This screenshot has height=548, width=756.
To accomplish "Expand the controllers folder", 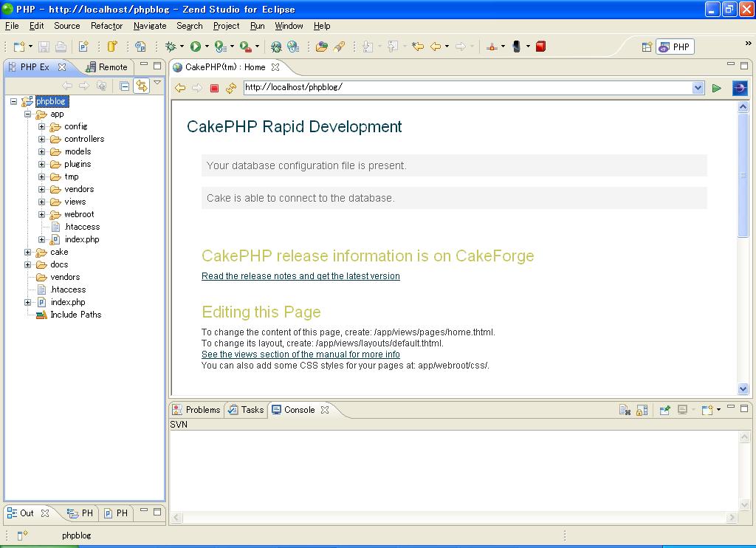I will click(41, 139).
